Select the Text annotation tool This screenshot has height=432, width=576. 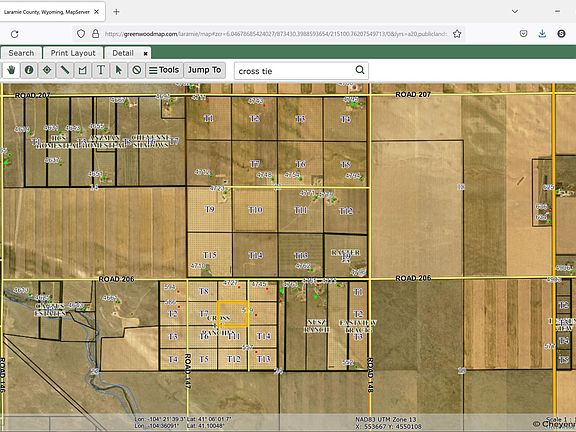101,70
